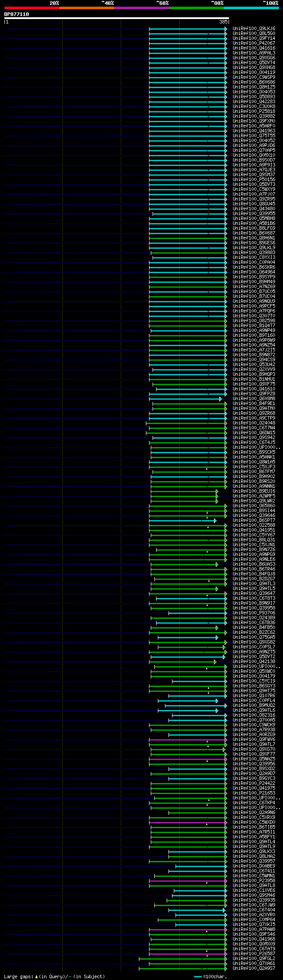Select hit label UniRef100_Q39955
Image resolution: width=283 pixels, height=980 pixels.
coord(254,213)
